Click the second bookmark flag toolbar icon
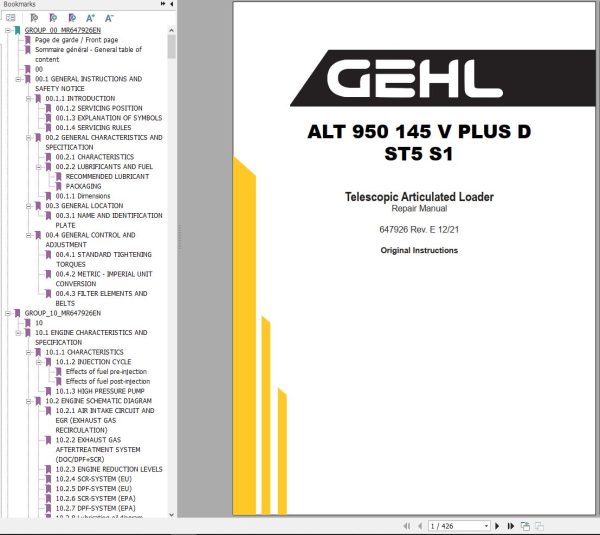The image size is (600, 535). 53,18
